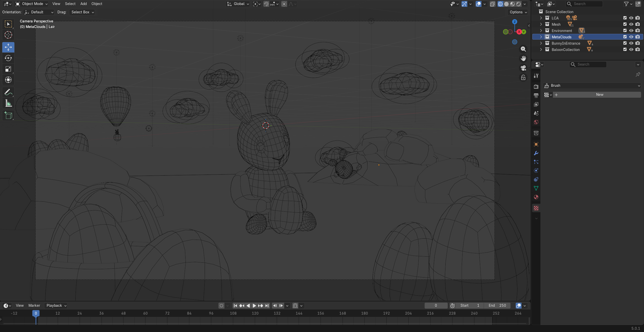
Task: Switch to wireframe viewport shading
Action: click(500, 4)
